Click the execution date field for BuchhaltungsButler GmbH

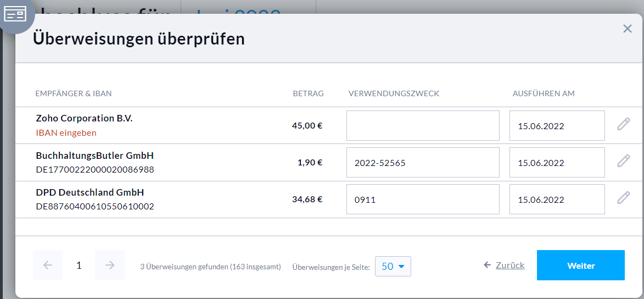(x=557, y=163)
